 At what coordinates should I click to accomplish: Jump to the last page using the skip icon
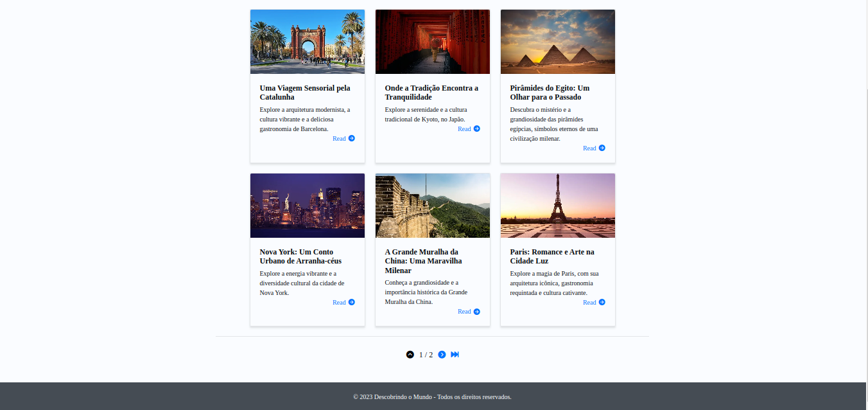click(455, 355)
